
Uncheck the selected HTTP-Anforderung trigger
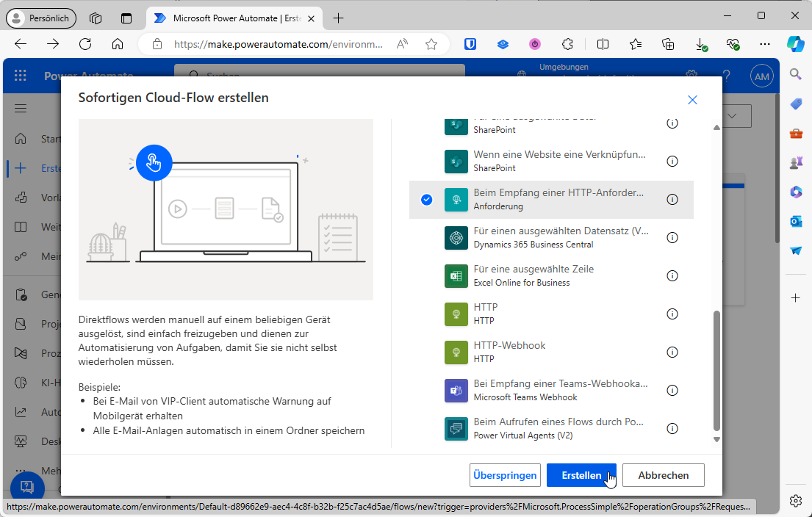pyautogui.click(x=427, y=200)
